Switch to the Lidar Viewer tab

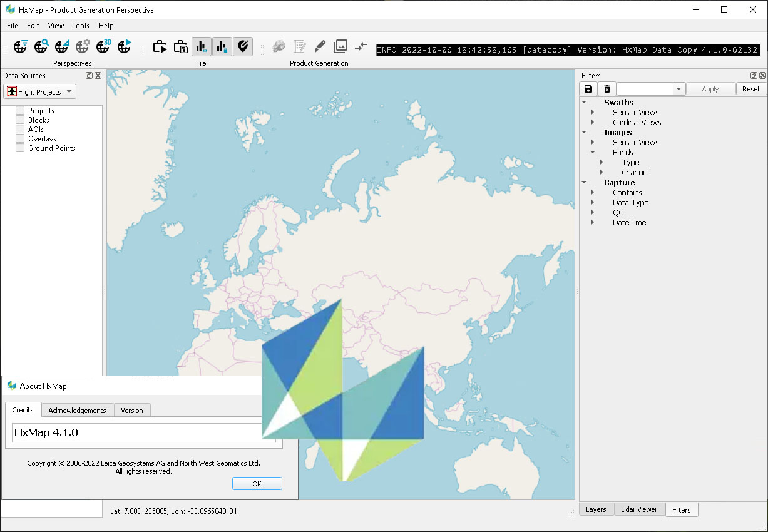click(x=639, y=509)
